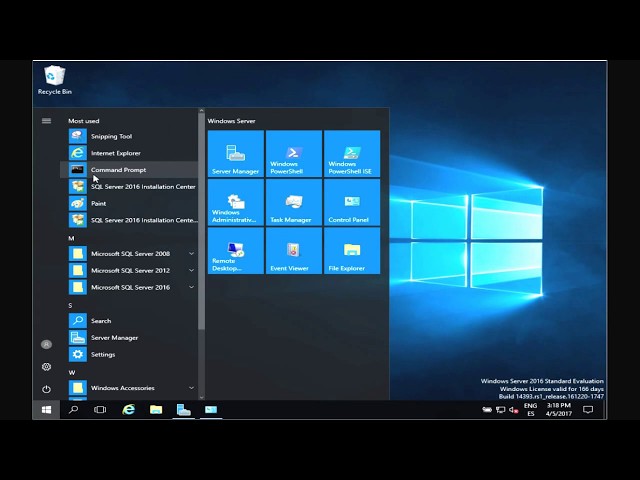Image resolution: width=640 pixels, height=480 pixels.
Task: Select the Recycle Bin desktop icon
Action: click(x=55, y=80)
